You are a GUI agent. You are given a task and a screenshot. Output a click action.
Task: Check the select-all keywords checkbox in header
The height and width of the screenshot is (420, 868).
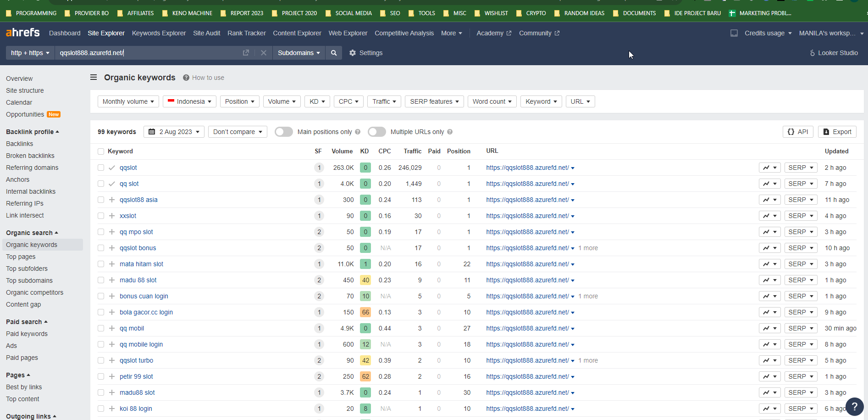(101, 151)
